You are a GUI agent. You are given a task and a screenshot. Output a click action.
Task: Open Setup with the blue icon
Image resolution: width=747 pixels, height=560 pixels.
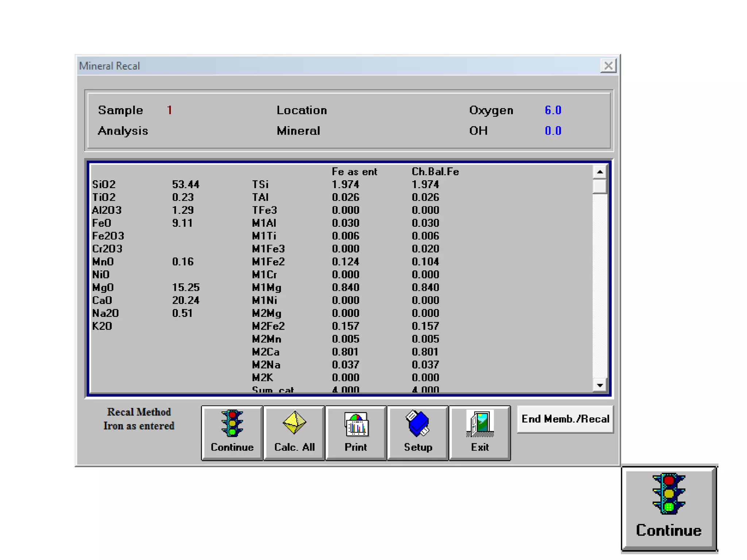click(x=418, y=433)
